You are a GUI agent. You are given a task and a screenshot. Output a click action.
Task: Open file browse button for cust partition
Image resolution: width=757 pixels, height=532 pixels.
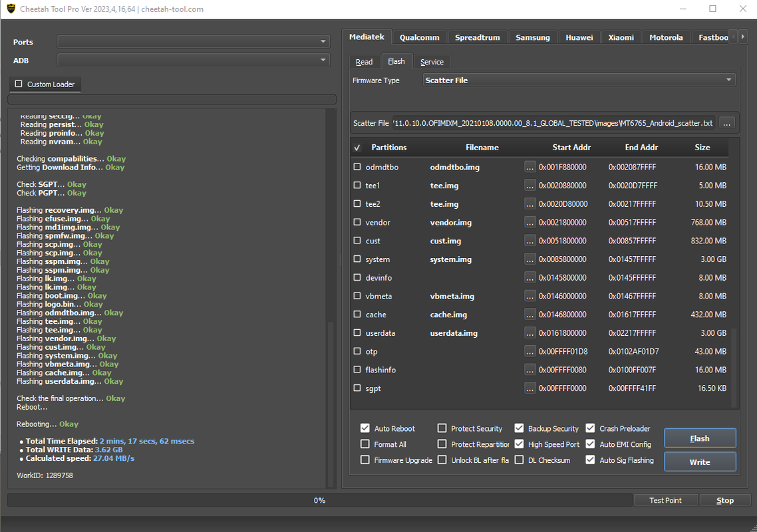(530, 241)
